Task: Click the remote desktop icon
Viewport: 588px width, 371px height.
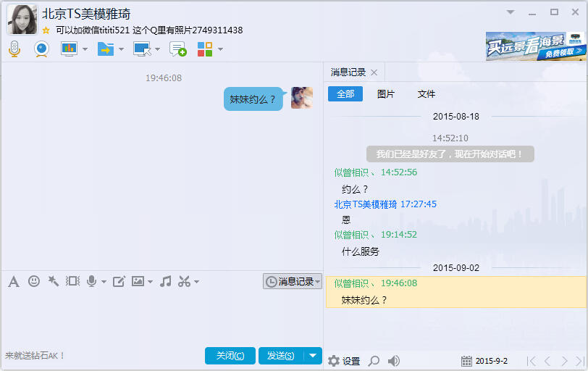Action: point(142,49)
